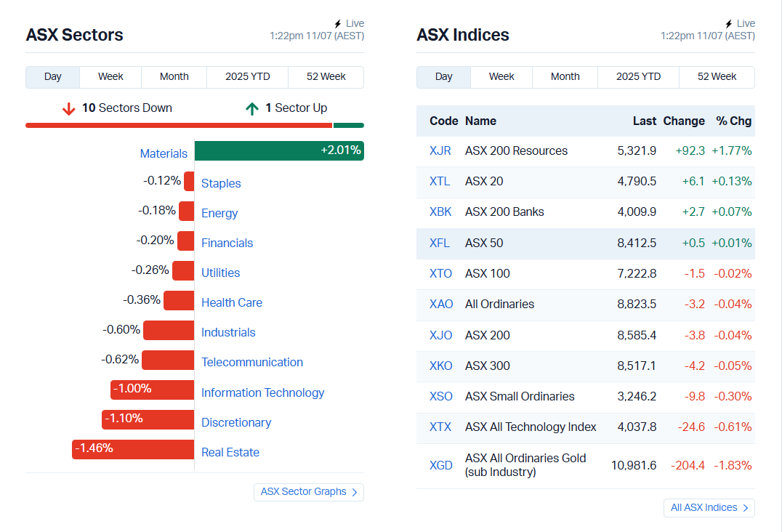Choose the 2025 YTD tab in ASX Sectors
The height and width of the screenshot is (532, 782).
click(x=247, y=77)
